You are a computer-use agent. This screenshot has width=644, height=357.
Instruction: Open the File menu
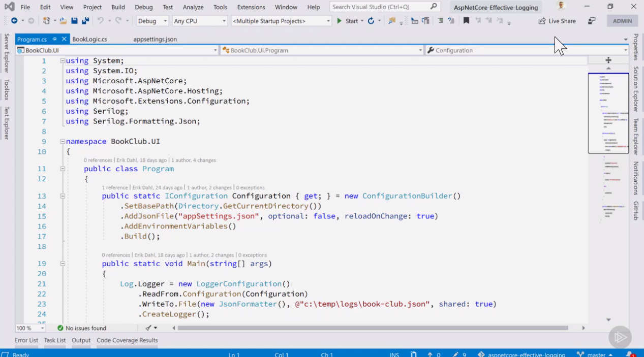(x=25, y=7)
